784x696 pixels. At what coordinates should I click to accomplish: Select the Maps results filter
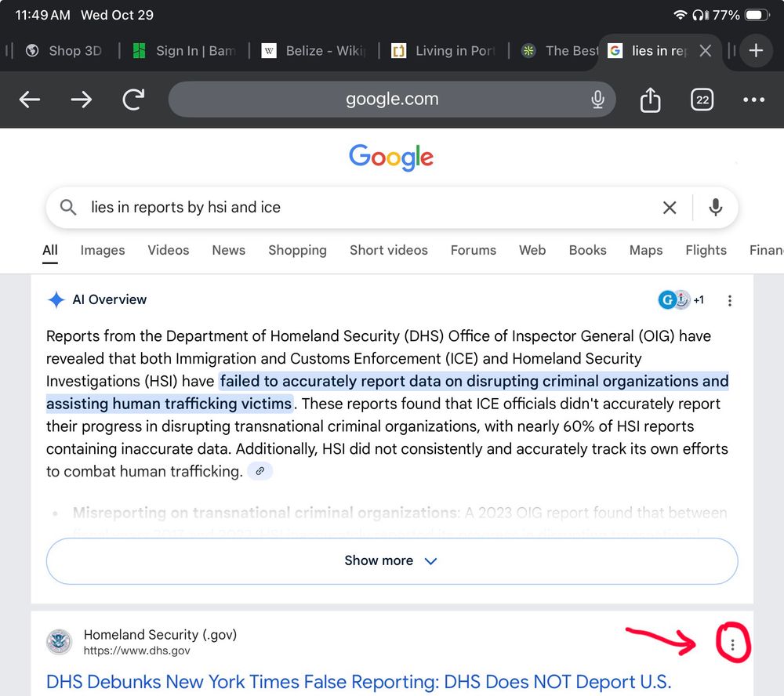coord(646,250)
